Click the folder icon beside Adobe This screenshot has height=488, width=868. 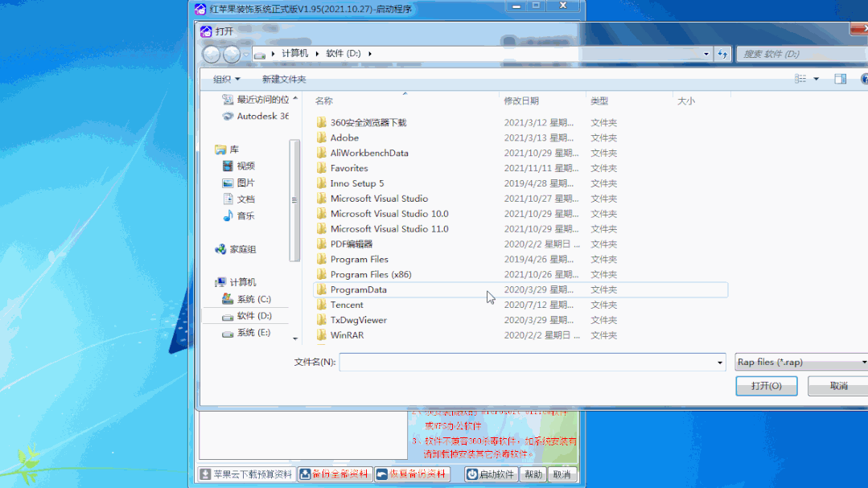pos(321,137)
